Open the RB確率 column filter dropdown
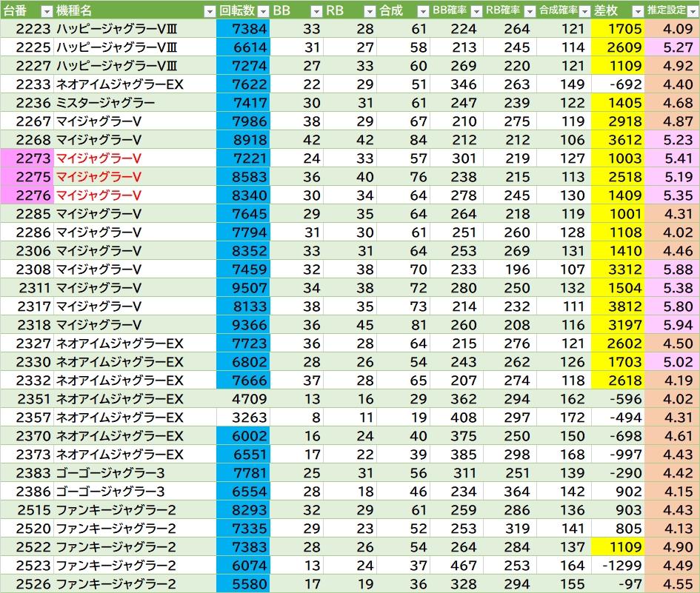 [530, 12]
